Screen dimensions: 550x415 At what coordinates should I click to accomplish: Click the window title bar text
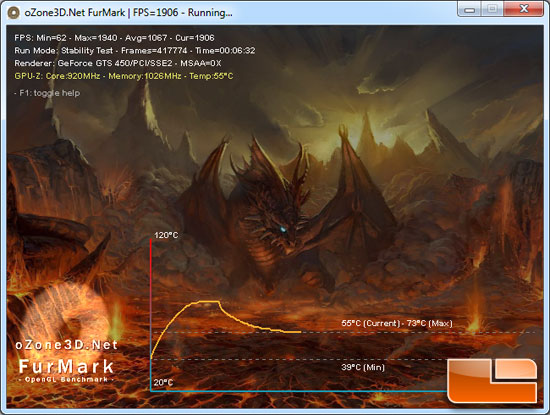click(x=128, y=13)
